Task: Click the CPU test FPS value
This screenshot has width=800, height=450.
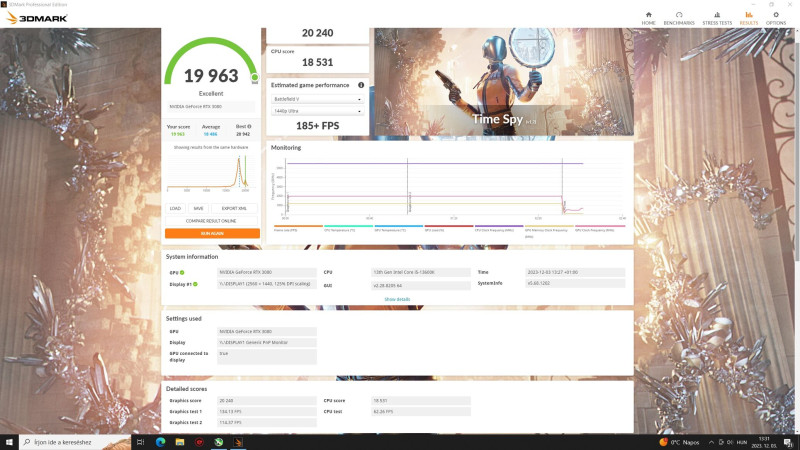Action: point(421,411)
